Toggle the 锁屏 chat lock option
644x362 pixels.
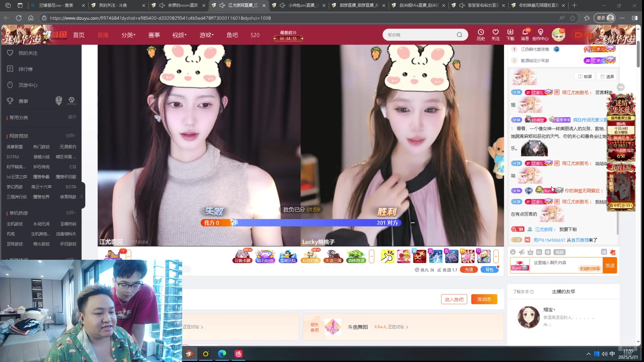tap(585, 76)
